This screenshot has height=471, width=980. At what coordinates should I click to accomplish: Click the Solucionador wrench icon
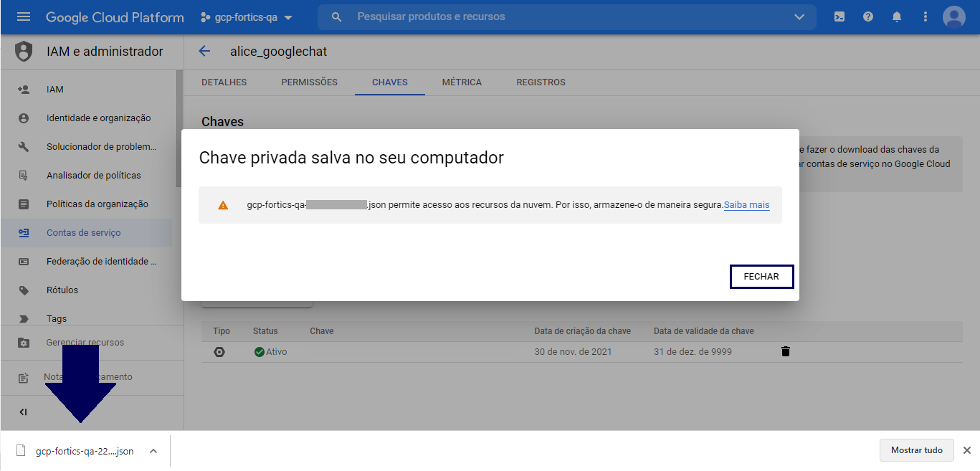pyautogui.click(x=24, y=147)
